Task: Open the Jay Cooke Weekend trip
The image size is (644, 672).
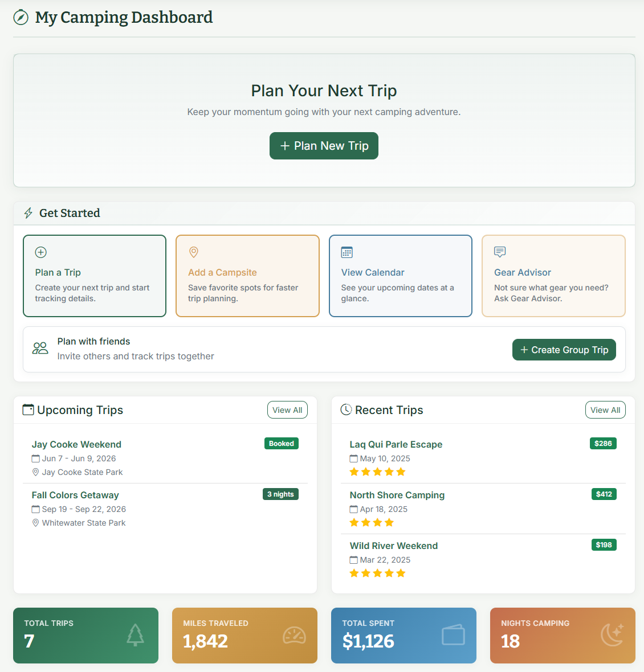Action: click(x=76, y=444)
